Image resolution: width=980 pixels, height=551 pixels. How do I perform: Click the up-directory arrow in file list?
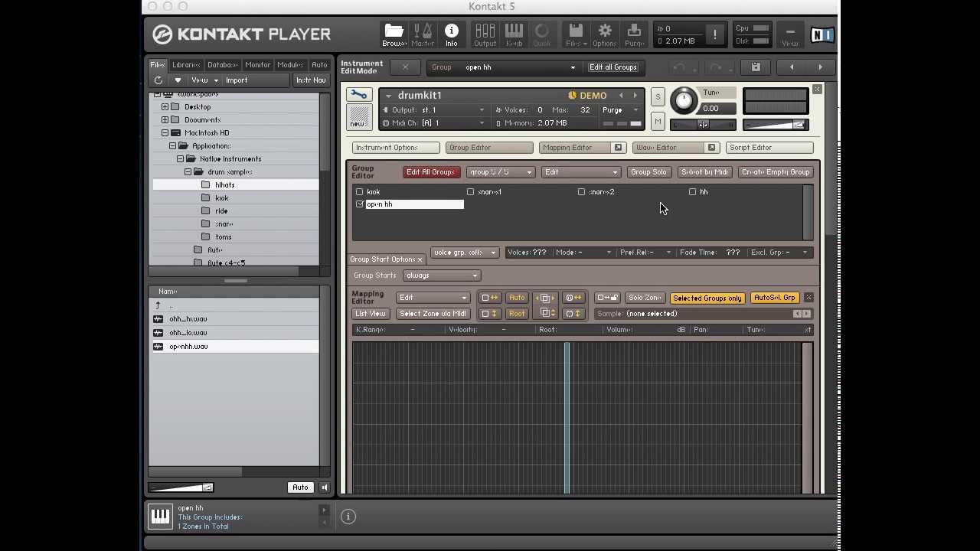[158, 305]
